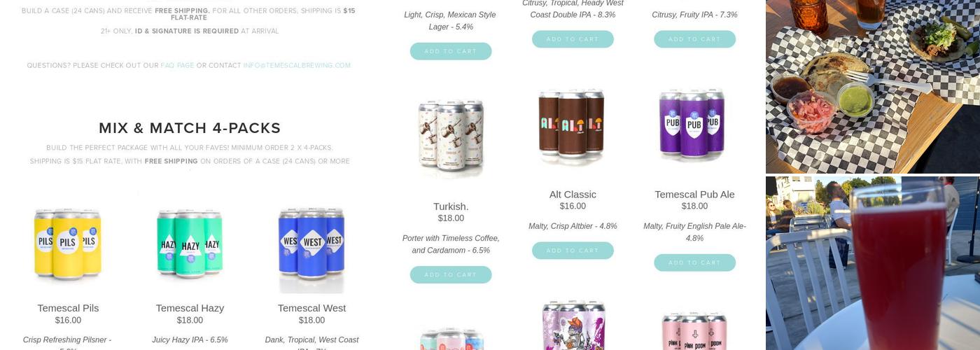
Task: Open the FAQ Page link
Action: pos(177,66)
